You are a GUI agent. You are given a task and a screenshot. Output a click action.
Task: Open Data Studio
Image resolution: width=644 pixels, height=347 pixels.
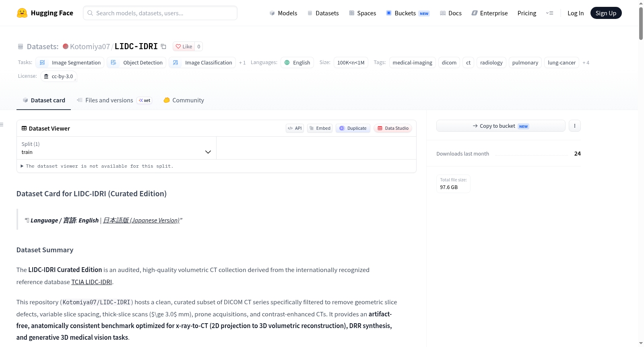pos(393,128)
